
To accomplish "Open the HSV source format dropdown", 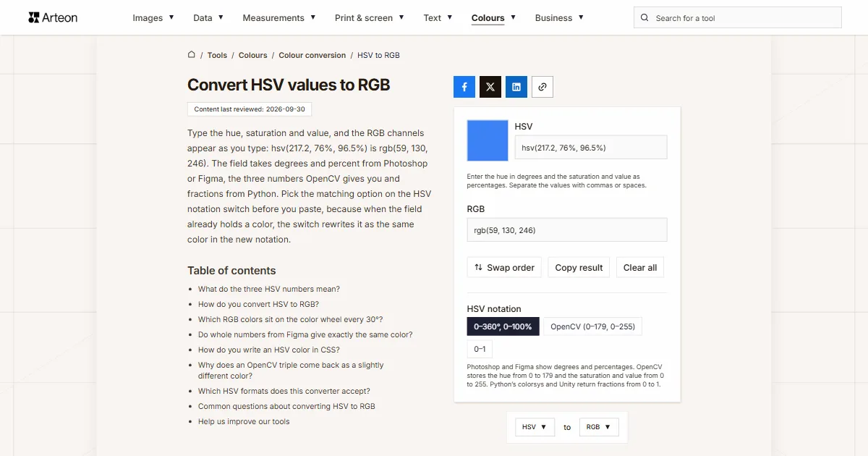I will coord(535,427).
